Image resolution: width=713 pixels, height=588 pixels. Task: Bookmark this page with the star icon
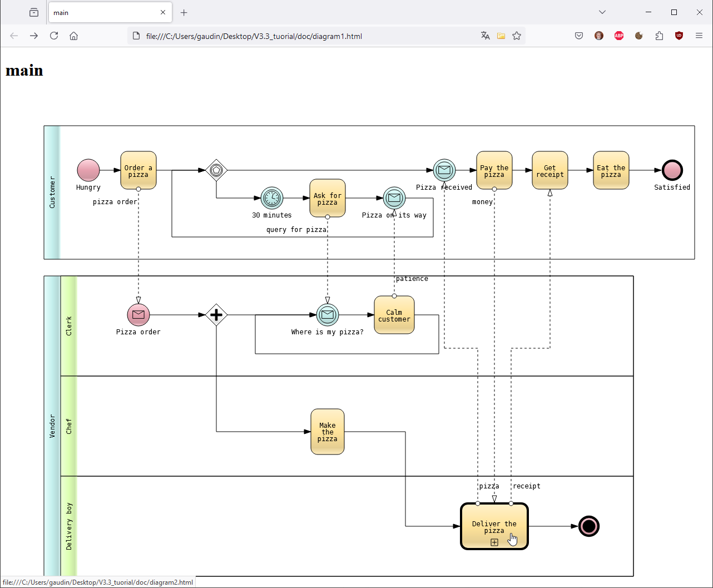coord(517,36)
